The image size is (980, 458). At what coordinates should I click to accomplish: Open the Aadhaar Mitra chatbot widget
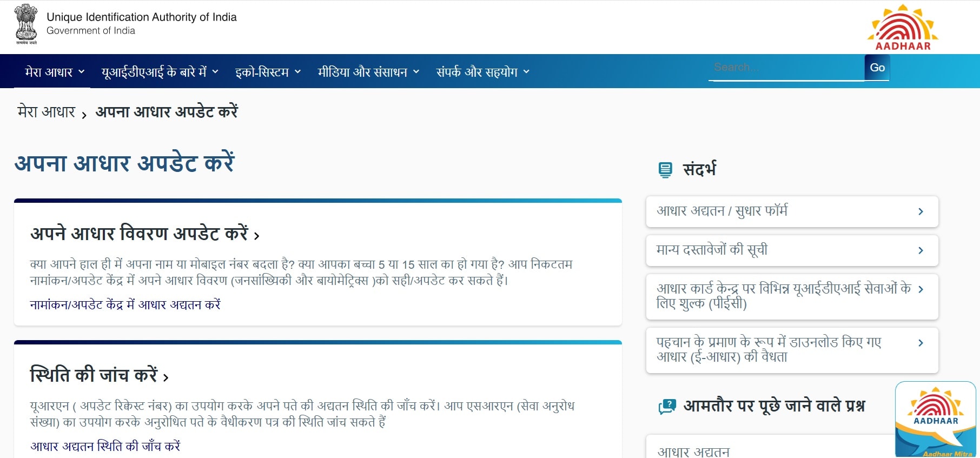point(936,420)
